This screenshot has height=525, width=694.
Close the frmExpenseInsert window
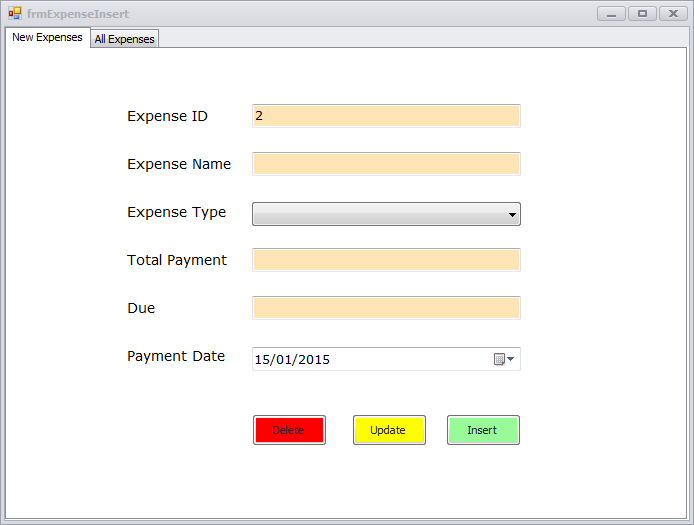point(673,14)
